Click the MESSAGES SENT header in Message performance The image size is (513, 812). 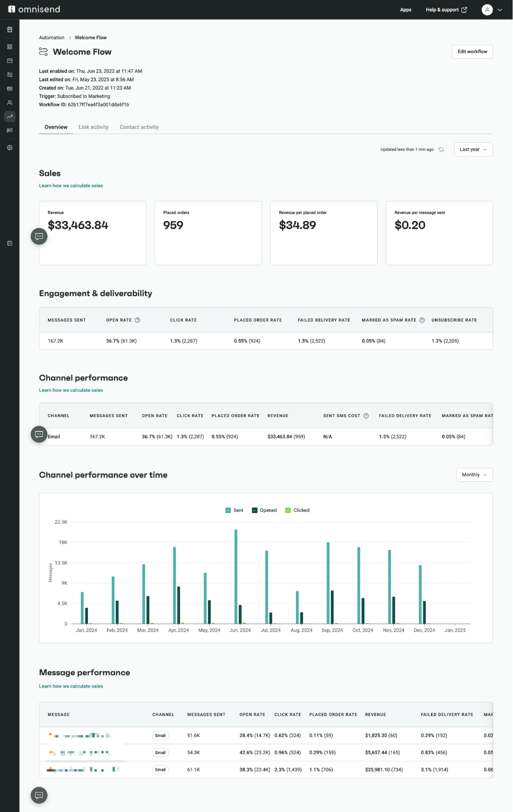click(x=206, y=715)
